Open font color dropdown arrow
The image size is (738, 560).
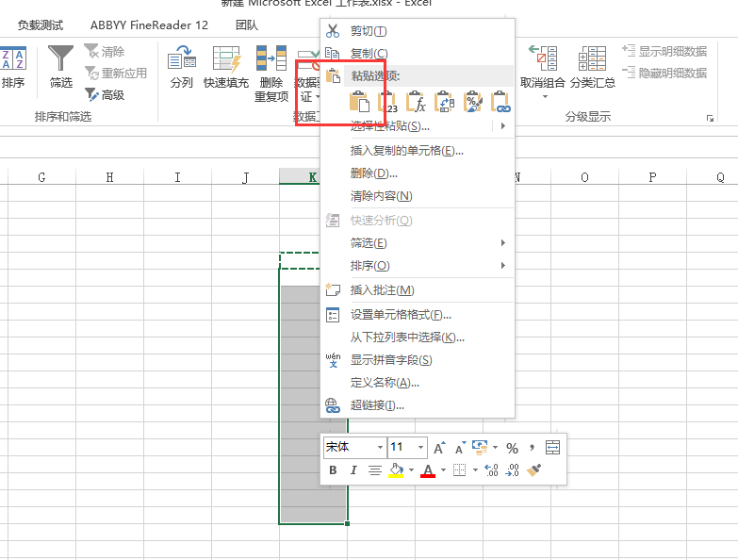click(x=443, y=470)
